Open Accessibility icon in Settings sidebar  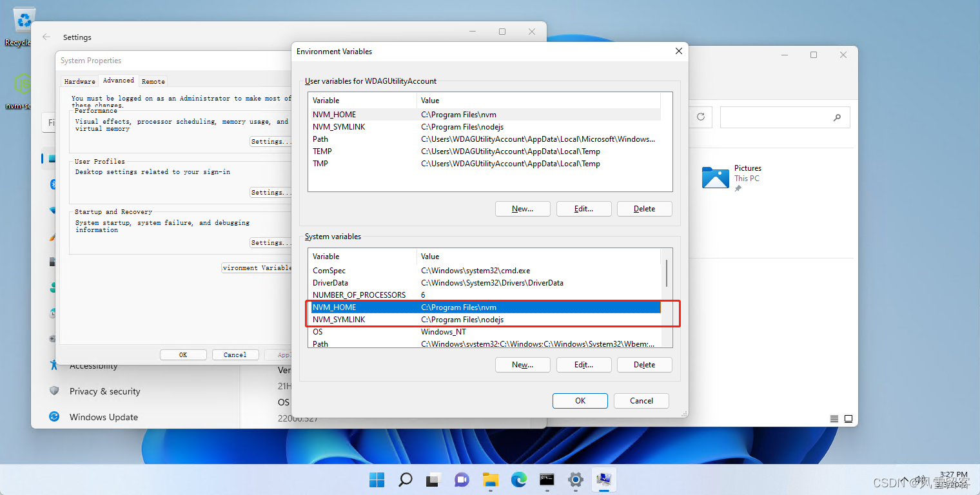54,365
